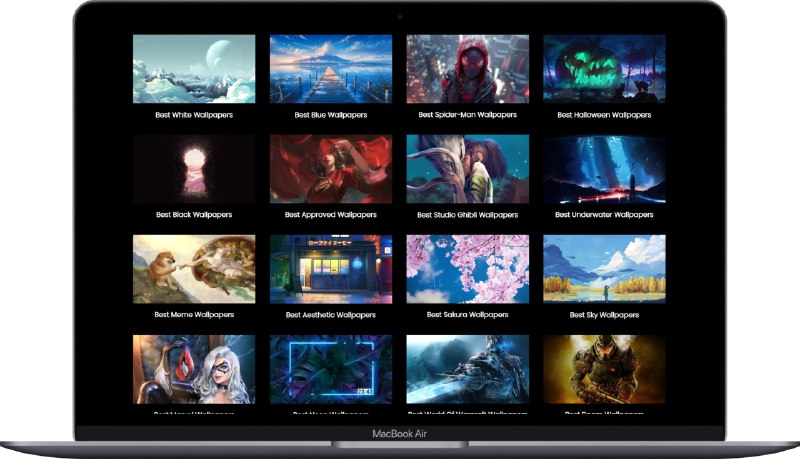Select the Halloween pumpkin wallpaper thumbnail
The width and height of the screenshot is (800, 459).
pos(603,69)
